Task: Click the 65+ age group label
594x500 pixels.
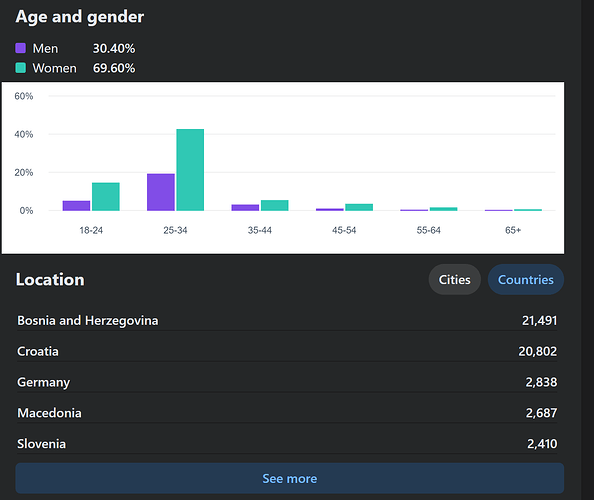Action: coord(513,230)
